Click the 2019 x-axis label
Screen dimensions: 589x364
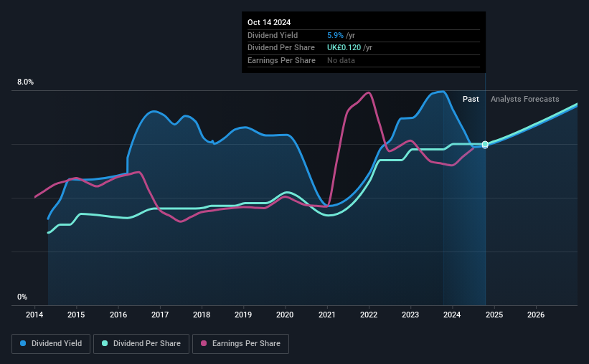[x=243, y=315]
